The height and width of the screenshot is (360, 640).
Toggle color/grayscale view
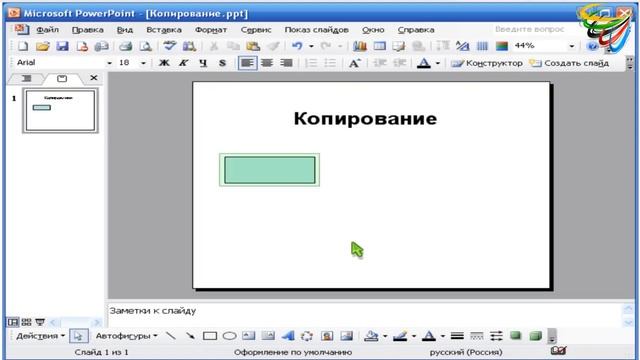[502, 46]
